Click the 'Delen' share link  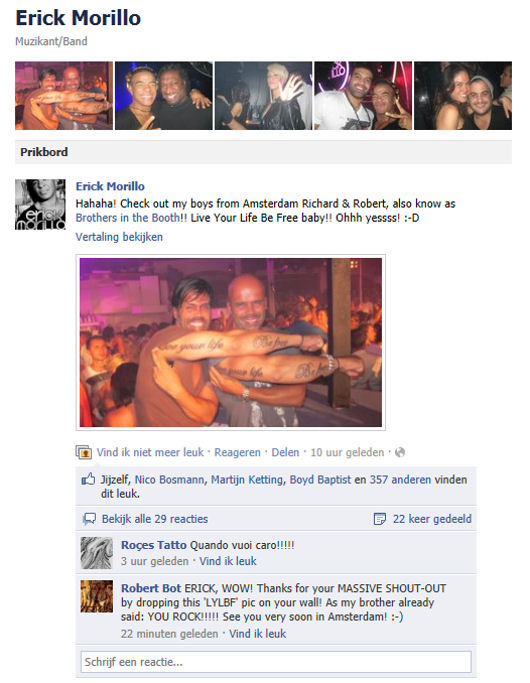pyautogui.click(x=285, y=453)
